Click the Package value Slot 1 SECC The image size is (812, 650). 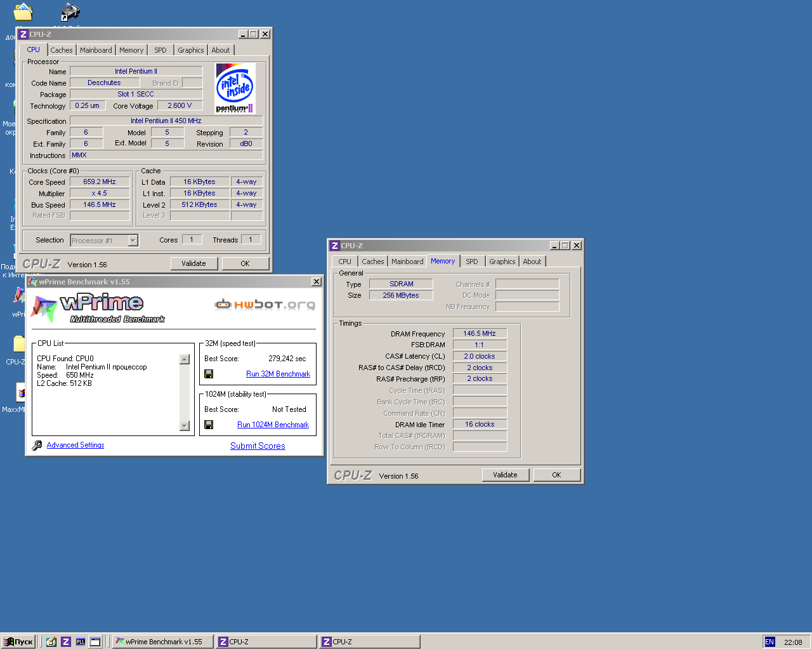pyautogui.click(x=136, y=94)
